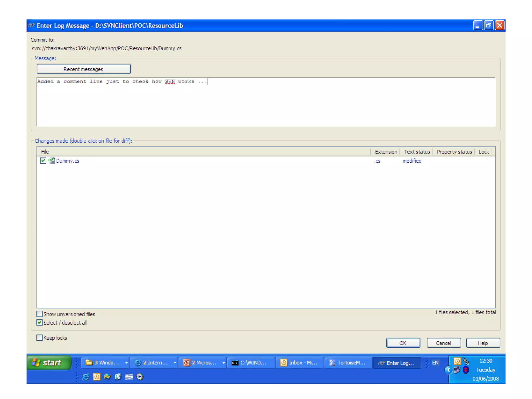
Task: Uncheck the Dummy.cs file checkbox
Action: [43, 161]
